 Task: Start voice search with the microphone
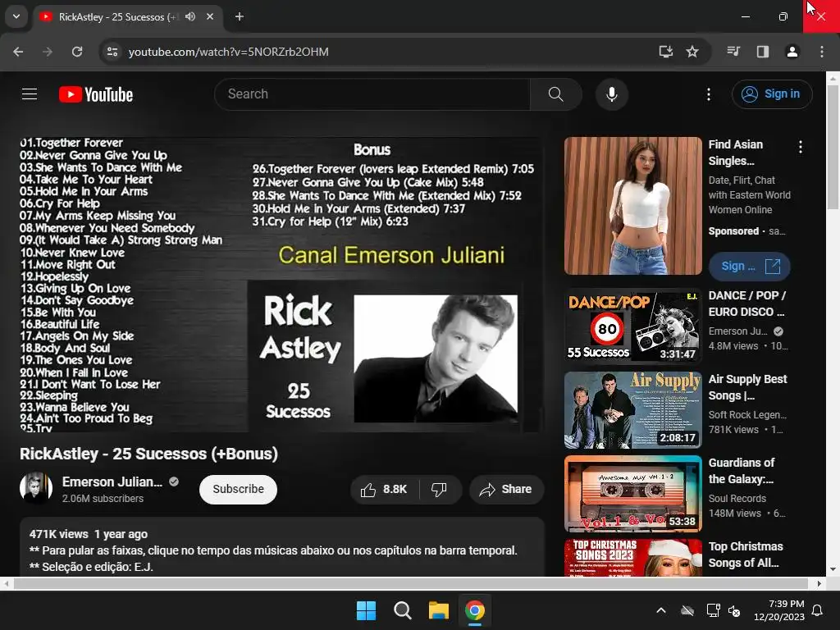click(611, 94)
